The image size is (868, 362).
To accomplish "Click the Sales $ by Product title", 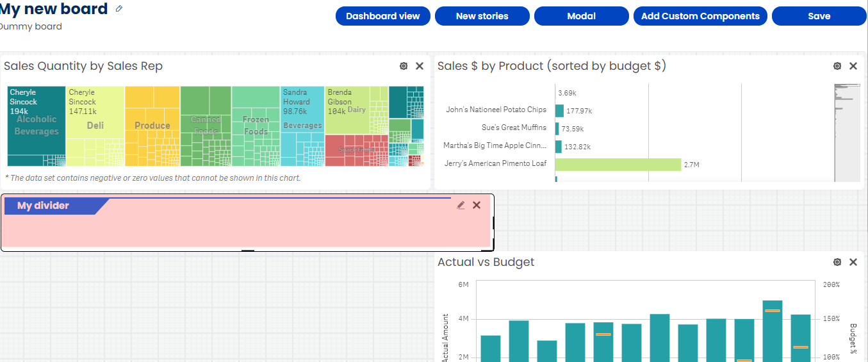I will (x=552, y=66).
